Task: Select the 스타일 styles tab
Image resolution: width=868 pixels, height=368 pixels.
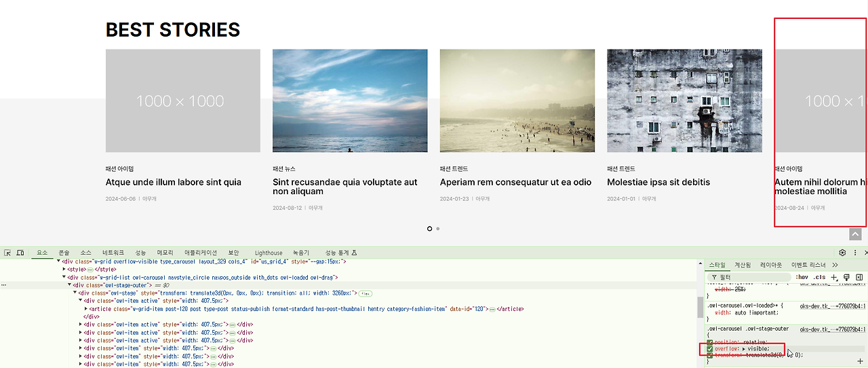Action: [717, 265]
